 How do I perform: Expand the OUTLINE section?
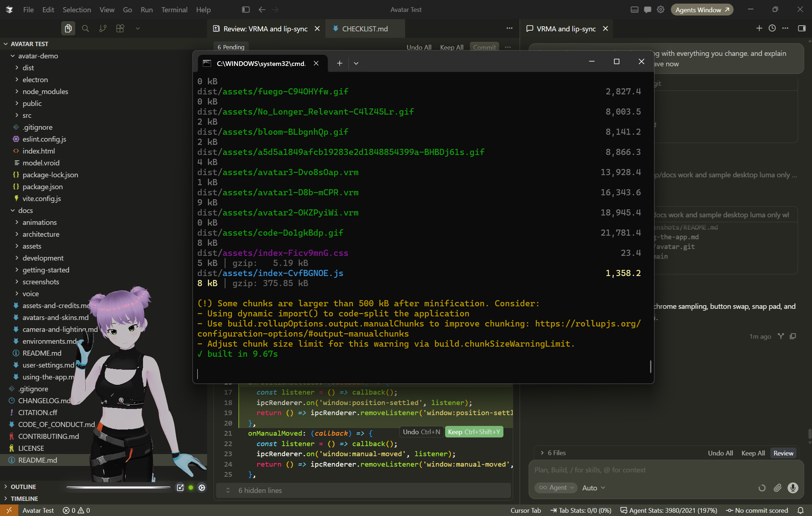pyautogui.click(x=23, y=486)
